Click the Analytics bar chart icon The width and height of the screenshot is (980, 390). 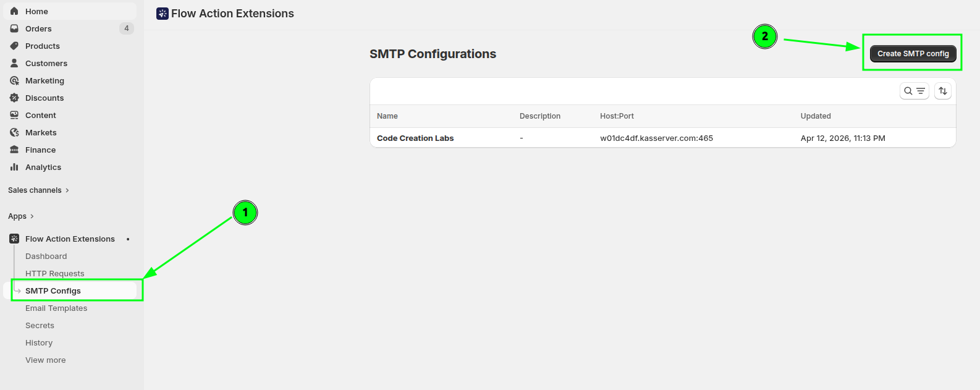[x=14, y=167]
